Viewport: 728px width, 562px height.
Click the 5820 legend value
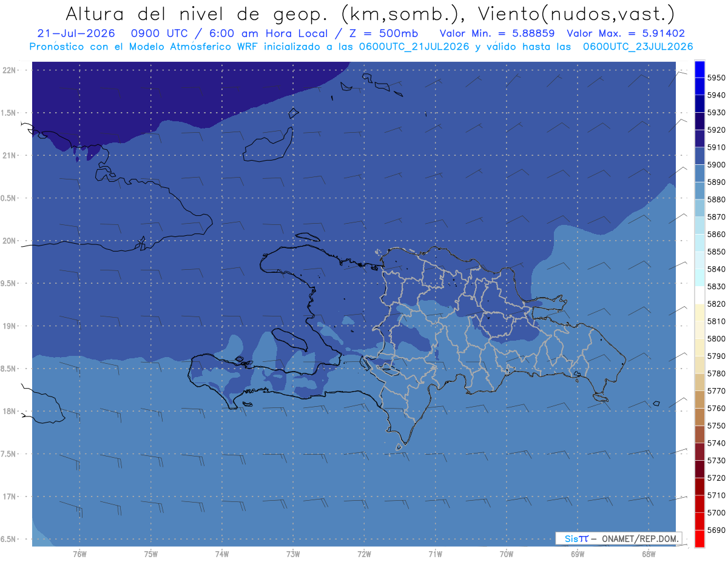pyautogui.click(x=716, y=304)
